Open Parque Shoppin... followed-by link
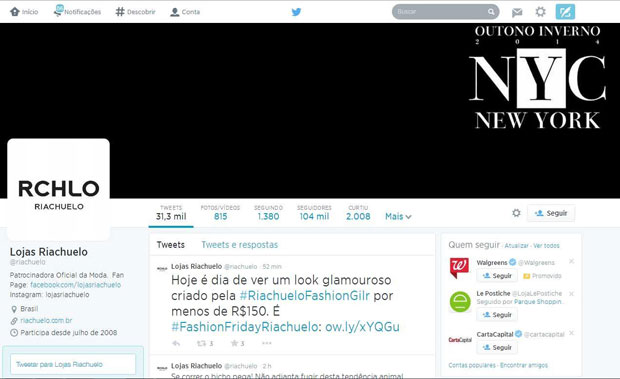Viewport: 620px width, 379px height. 538,302
